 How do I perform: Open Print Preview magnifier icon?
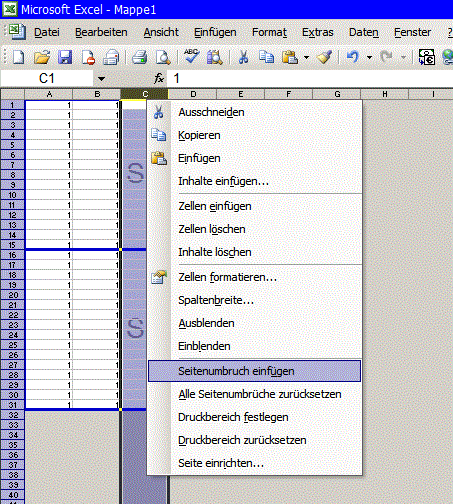pyautogui.click(x=163, y=57)
